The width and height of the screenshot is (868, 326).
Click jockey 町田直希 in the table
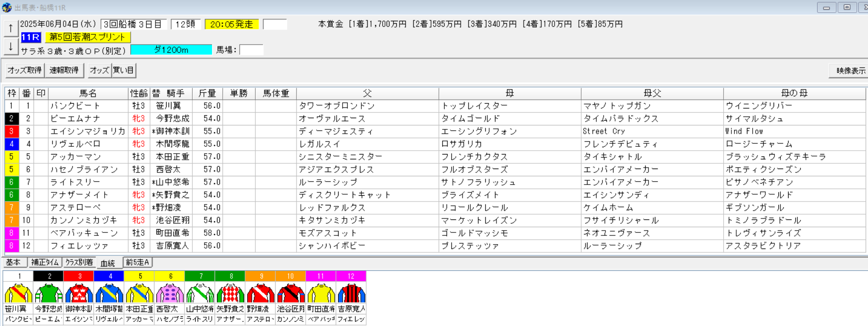[x=172, y=233]
